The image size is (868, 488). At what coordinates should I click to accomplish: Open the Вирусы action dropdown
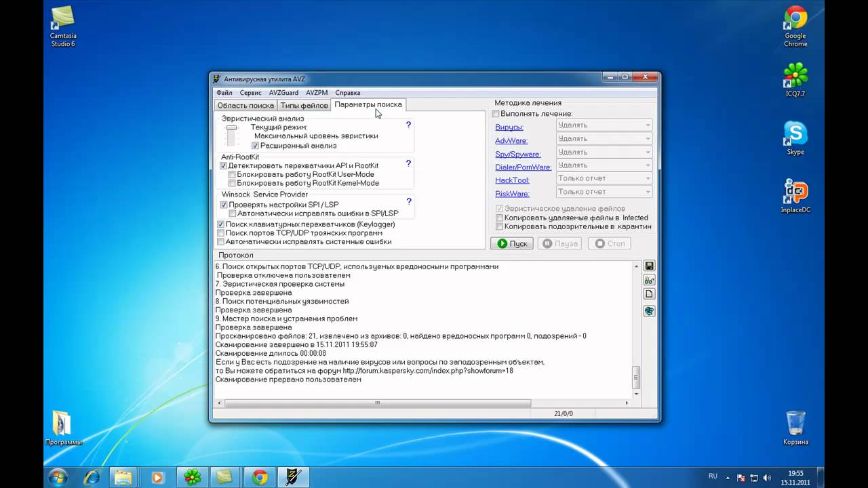tap(604, 125)
